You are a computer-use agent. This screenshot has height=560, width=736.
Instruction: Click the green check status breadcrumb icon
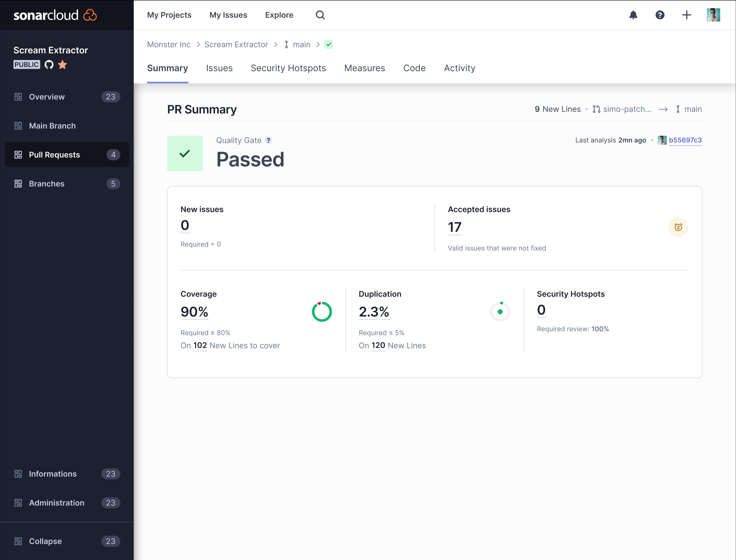click(329, 44)
